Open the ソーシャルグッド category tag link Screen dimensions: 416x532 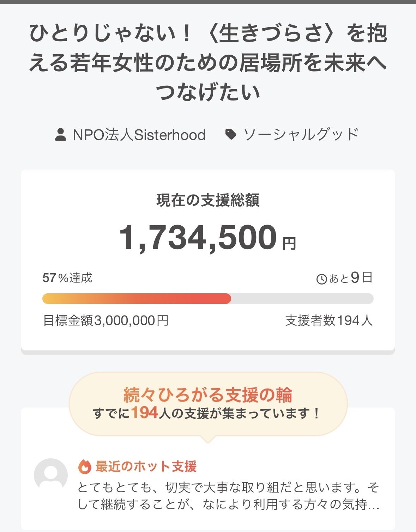[x=301, y=134]
